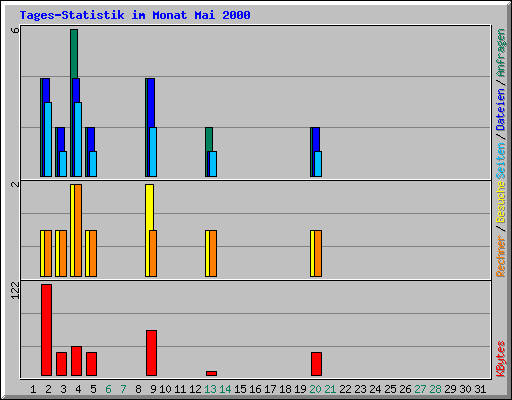This screenshot has height=400, width=512.
Task: Select the red KBytes bar for day 20
Action: coord(316,364)
